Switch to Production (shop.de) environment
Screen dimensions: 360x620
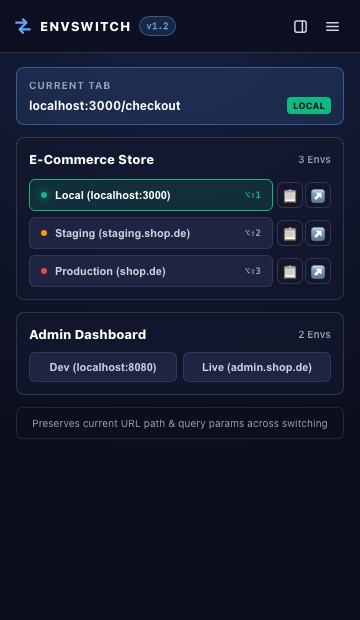tap(151, 271)
